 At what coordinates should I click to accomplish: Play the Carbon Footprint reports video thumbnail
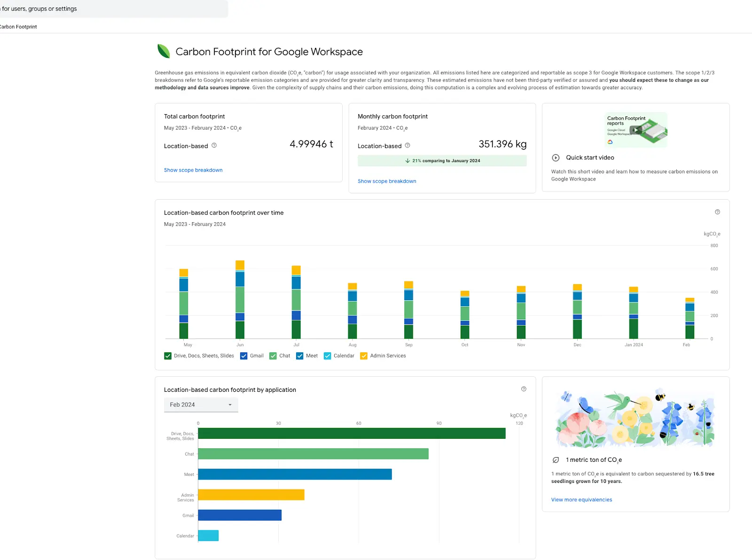pos(636,130)
